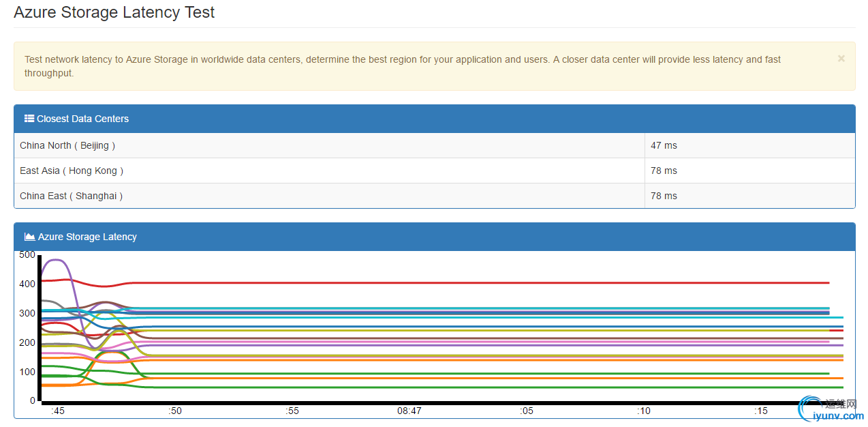
Task: Click the "200" y-axis label
Action: pyautogui.click(x=27, y=342)
